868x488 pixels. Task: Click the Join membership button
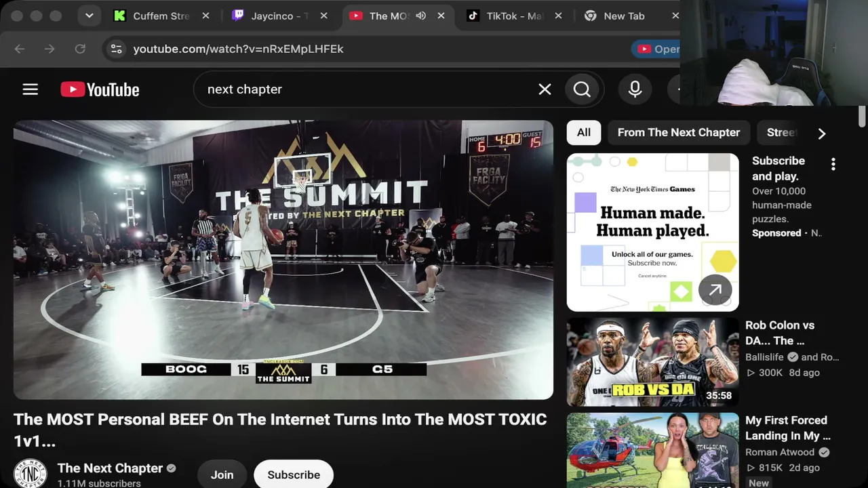222,474
